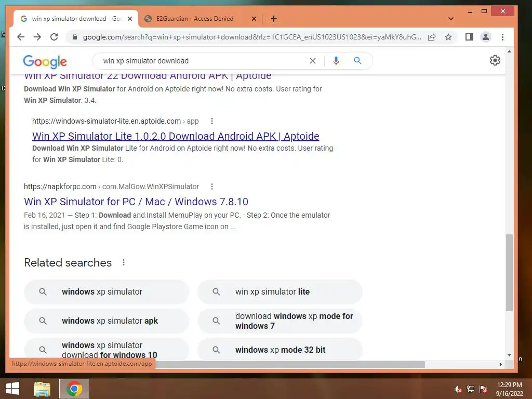Screen dimensions: 532x399
Task: Open the Chrome side panel
Action: tap(469, 37)
